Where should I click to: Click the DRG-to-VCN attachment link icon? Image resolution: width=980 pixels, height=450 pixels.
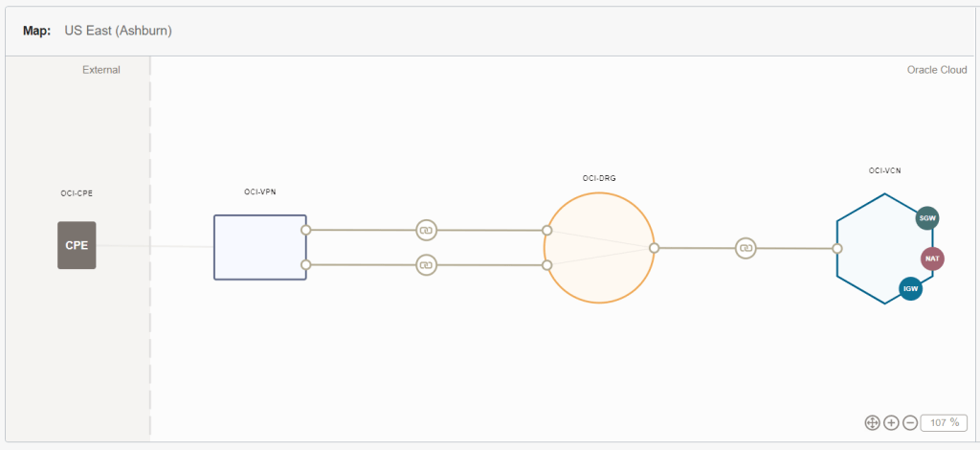(x=746, y=248)
